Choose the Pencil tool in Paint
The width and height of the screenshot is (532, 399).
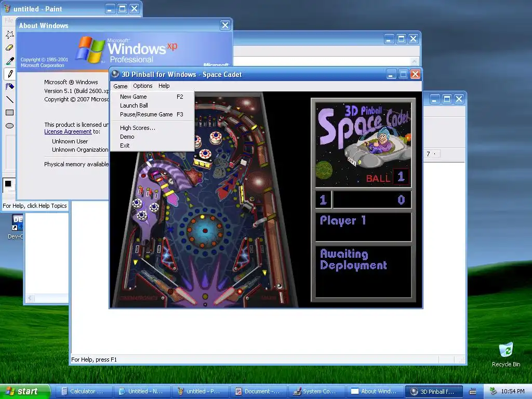pos(10,73)
